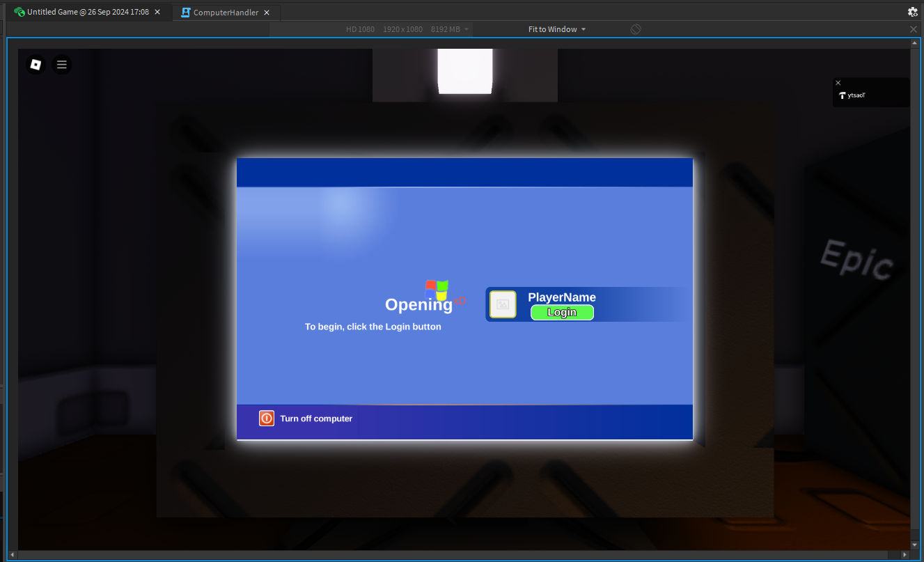Switch to the Untitled Game tab

coord(88,12)
